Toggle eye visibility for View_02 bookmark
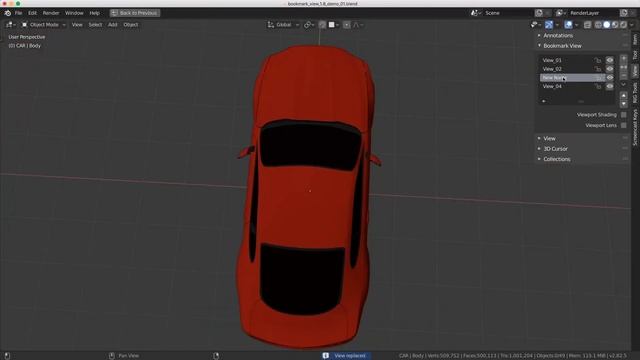Image resolution: width=640 pixels, height=360 pixels. click(610, 69)
